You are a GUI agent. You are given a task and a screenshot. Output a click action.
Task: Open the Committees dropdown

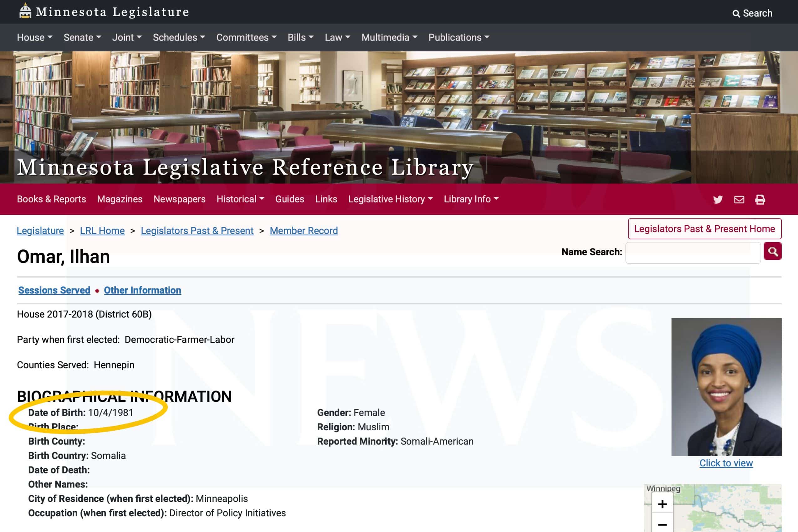(246, 37)
